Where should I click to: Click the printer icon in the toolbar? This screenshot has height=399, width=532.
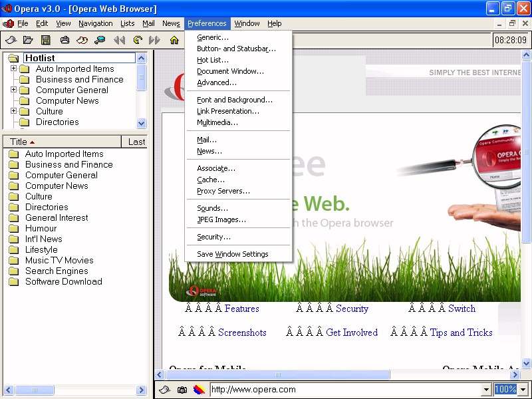point(65,40)
